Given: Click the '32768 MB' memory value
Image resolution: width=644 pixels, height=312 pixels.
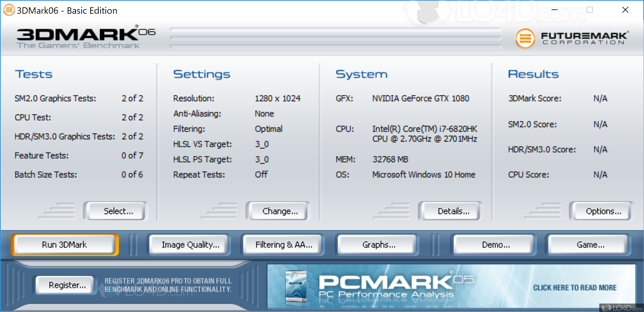Looking at the screenshot, I should point(390,159).
